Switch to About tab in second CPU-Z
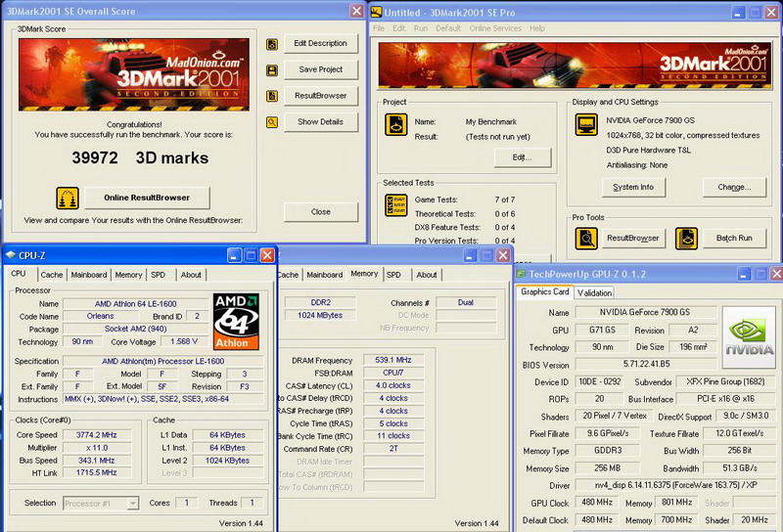The image size is (783, 532). pos(427,275)
